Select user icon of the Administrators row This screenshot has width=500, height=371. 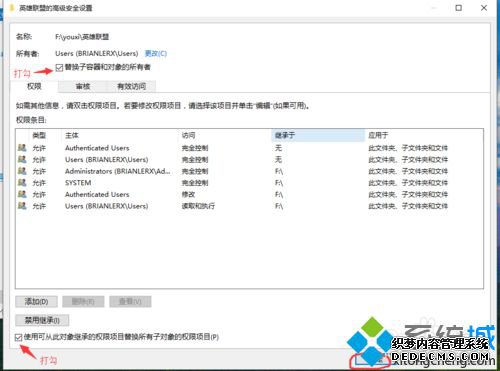22,171
